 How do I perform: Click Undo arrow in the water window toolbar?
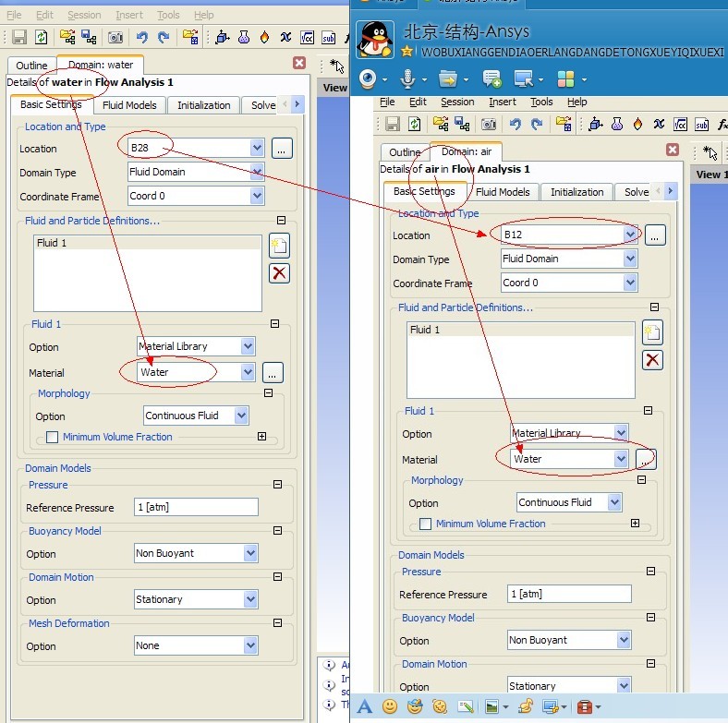click(141, 37)
